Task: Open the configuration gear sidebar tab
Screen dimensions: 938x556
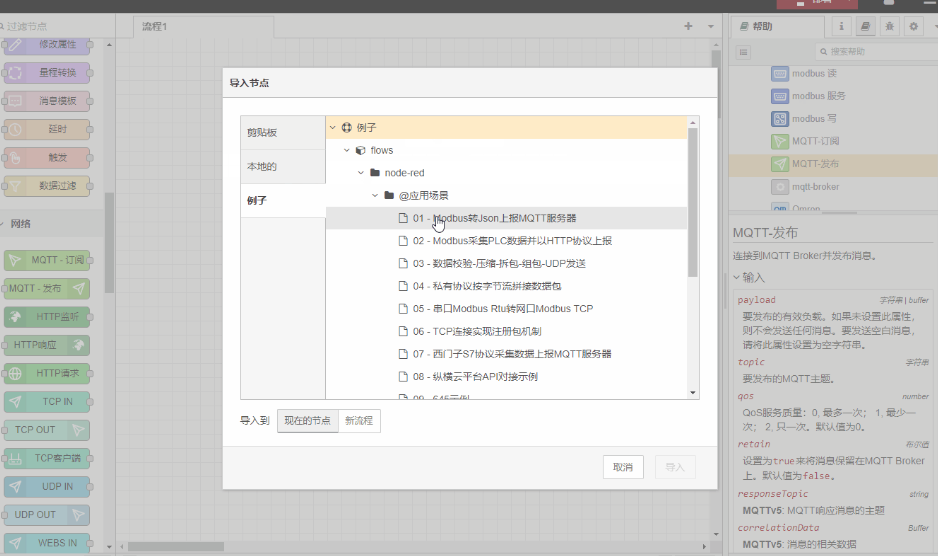Action: (x=913, y=26)
